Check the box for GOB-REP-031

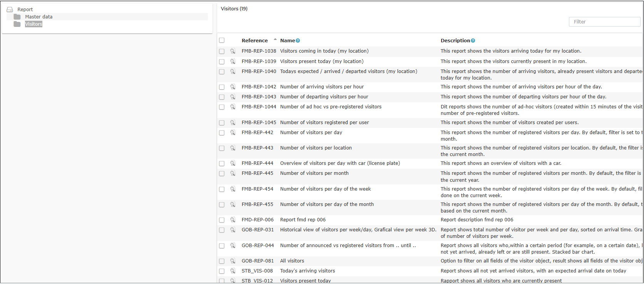[x=222, y=230]
